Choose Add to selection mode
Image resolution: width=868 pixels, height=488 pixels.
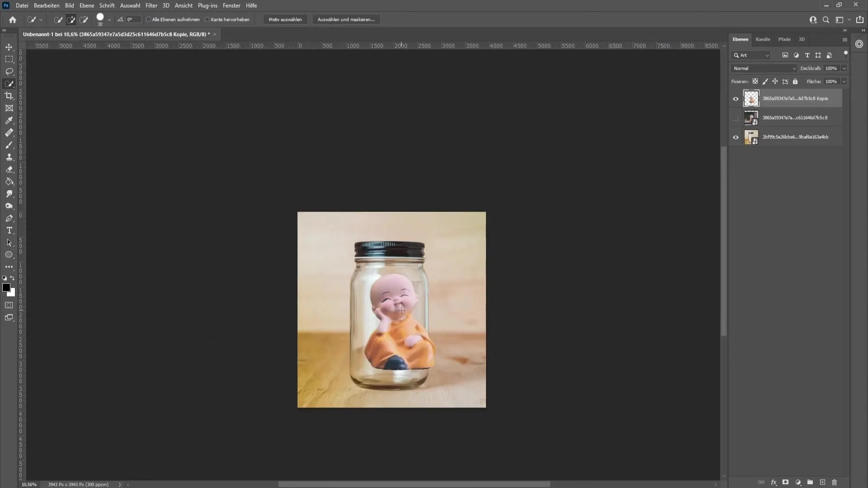[71, 19]
